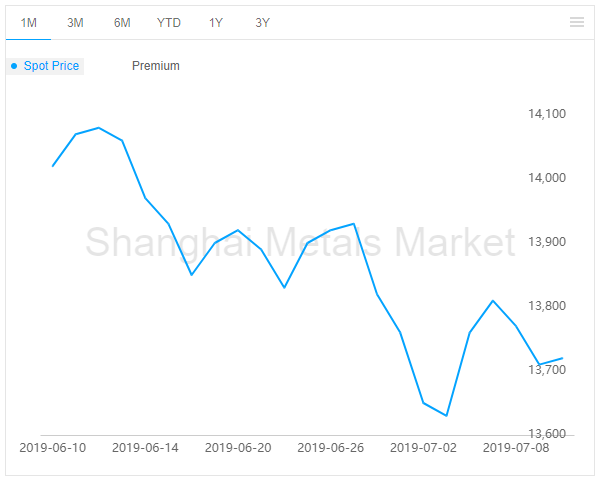
Task: Show the 1Y price history
Action: [216, 23]
